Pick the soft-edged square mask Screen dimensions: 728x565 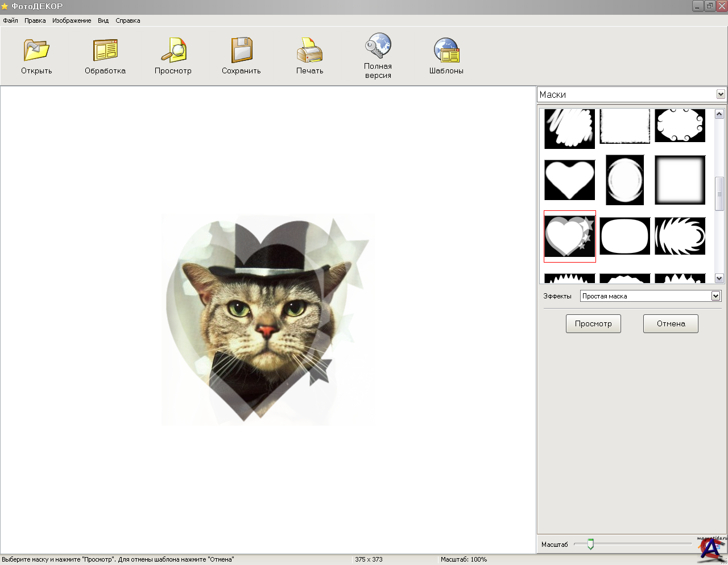pos(680,180)
